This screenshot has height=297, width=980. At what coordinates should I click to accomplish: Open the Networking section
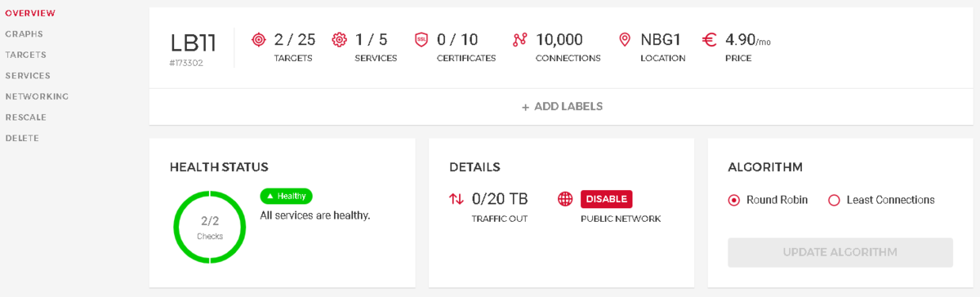point(37,96)
